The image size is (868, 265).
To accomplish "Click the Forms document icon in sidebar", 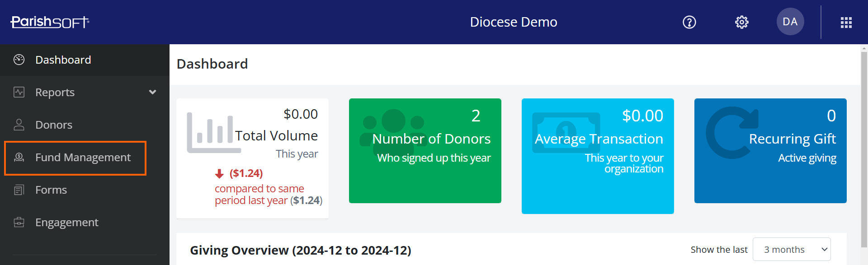I will [19, 190].
